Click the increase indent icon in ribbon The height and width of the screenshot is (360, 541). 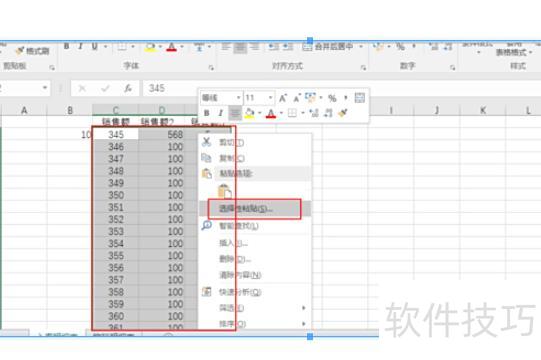click(288, 46)
